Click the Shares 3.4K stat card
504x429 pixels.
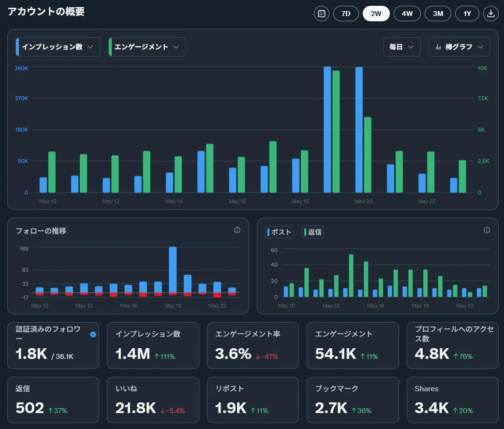click(453, 400)
